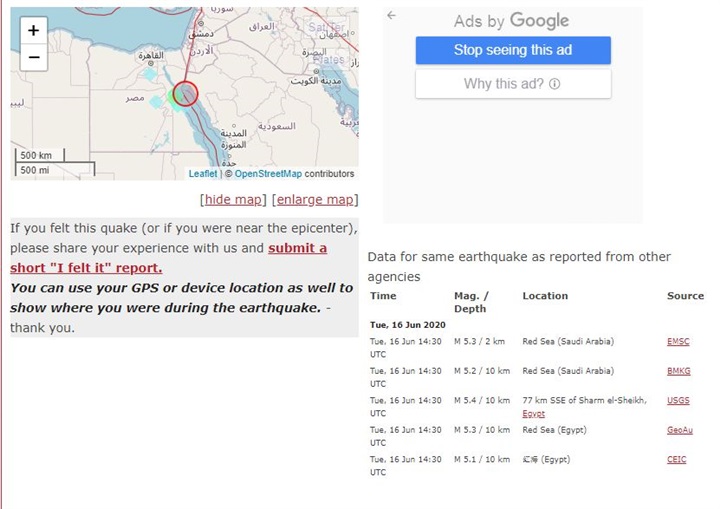The height and width of the screenshot is (509, 720).
Task: Zoom in on the earthquake map
Action: coord(33,30)
